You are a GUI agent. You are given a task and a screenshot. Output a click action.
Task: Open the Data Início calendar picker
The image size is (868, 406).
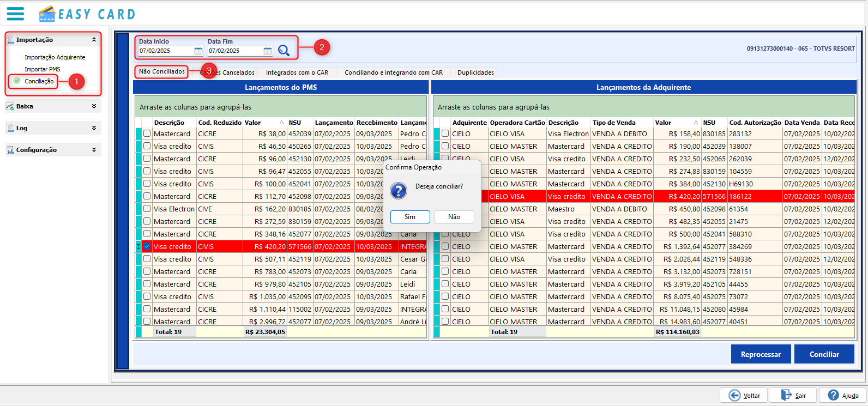pyautogui.click(x=198, y=51)
